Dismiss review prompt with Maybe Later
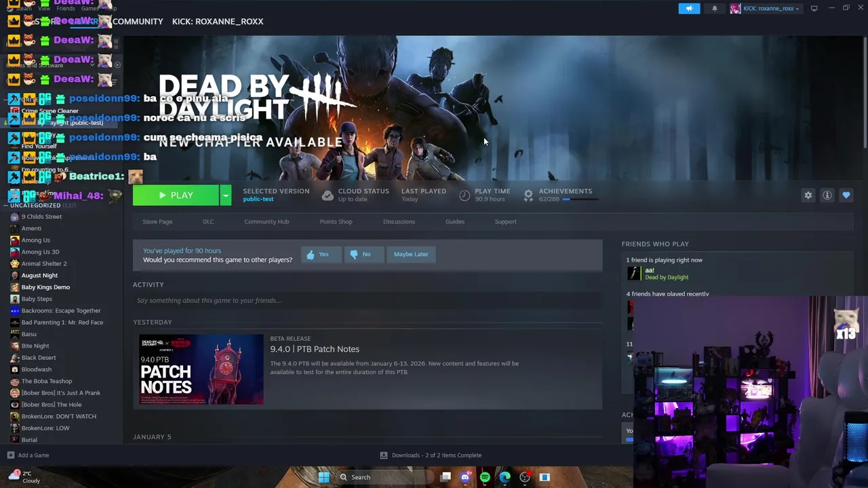 tap(411, 254)
